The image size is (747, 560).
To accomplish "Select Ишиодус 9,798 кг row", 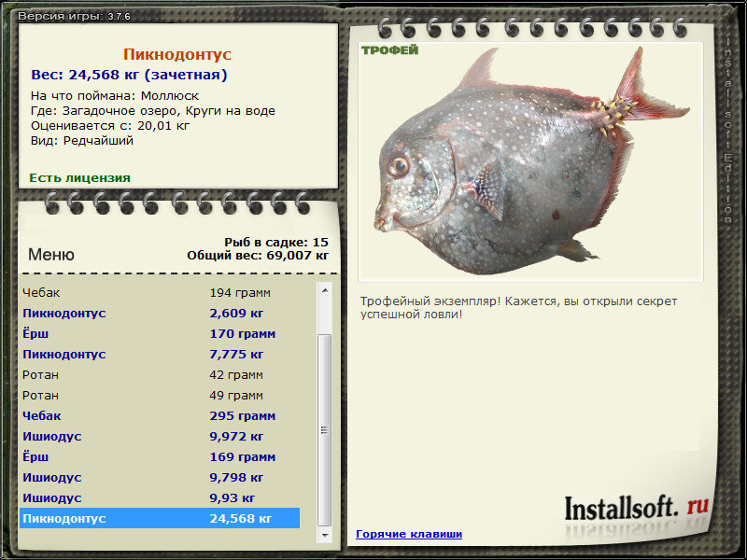I will coord(160,477).
